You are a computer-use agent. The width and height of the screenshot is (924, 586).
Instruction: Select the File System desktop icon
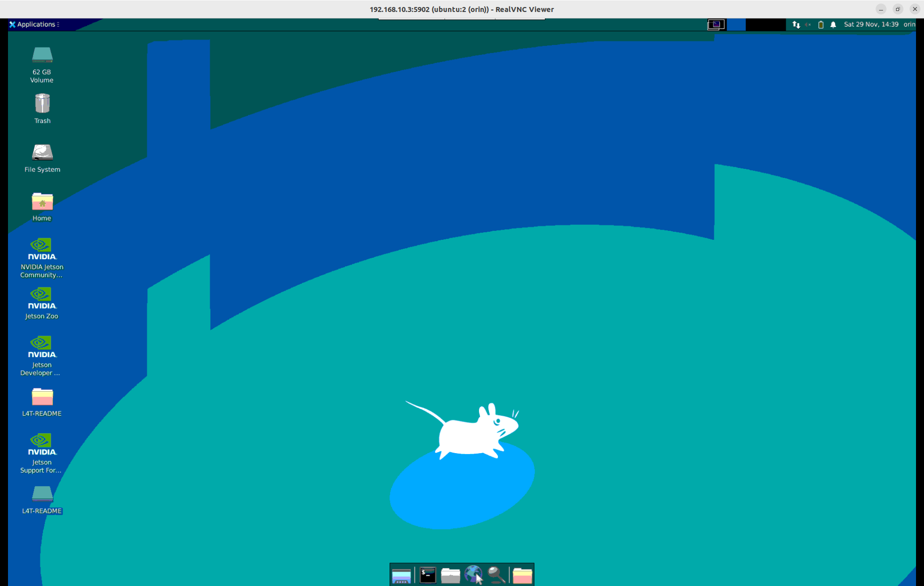(x=42, y=153)
